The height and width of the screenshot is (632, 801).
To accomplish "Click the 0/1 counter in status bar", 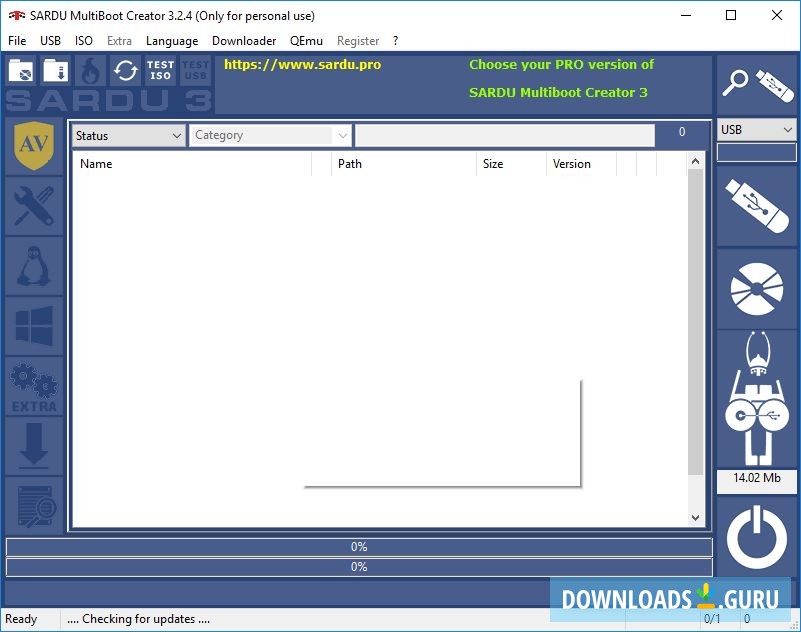I will [x=712, y=619].
